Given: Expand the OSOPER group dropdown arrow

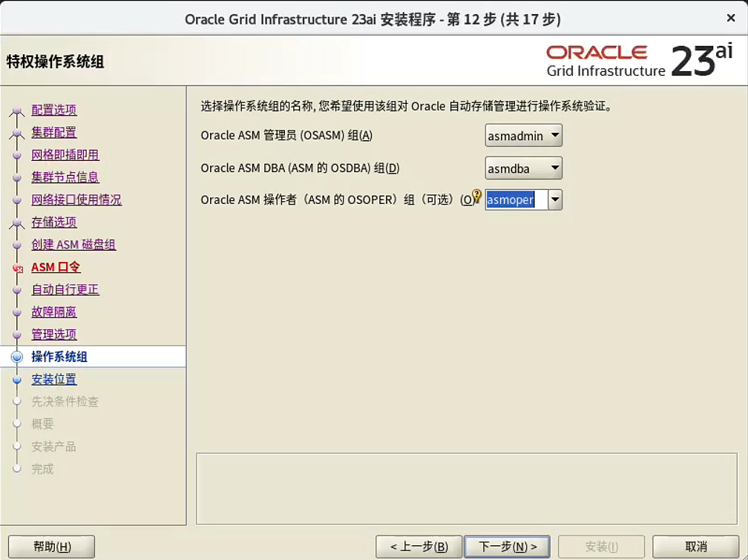Looking at the screenshot, I should click(555, 200).
